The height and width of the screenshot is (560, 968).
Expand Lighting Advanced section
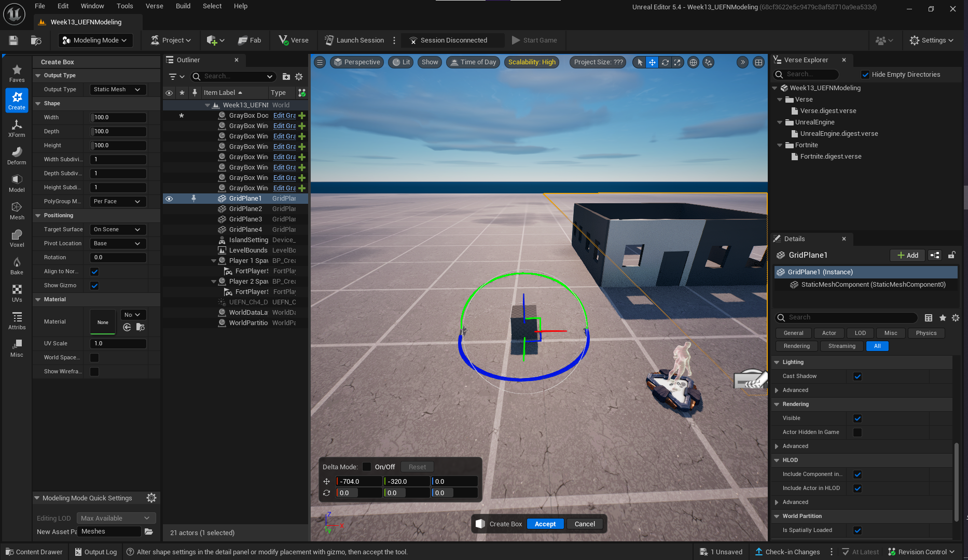(x=777, y=390)
